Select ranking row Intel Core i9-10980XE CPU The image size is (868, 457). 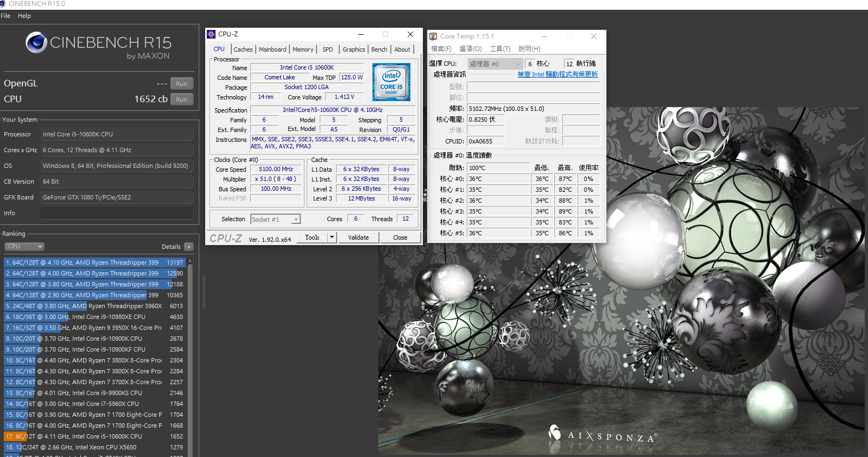[95, 317]
